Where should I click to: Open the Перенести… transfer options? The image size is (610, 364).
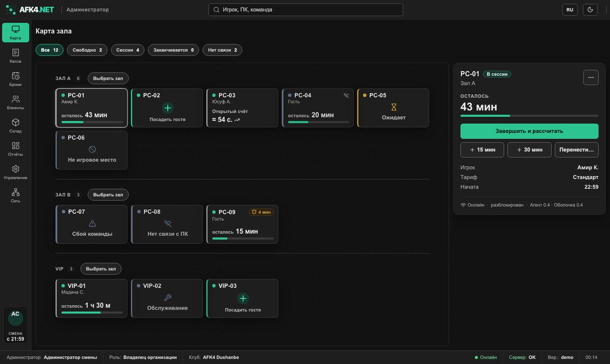(x=577, y=150)
